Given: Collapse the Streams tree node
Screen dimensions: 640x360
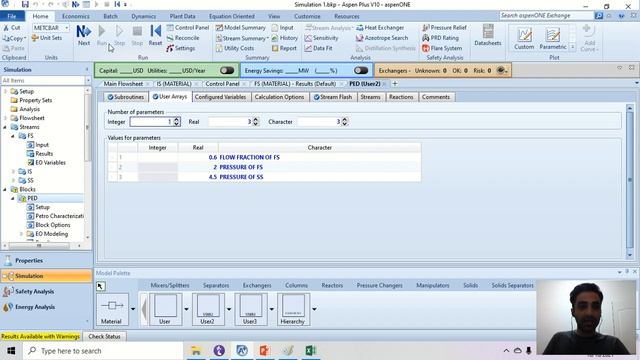Looking at the screenshot, I should [5, 127].
